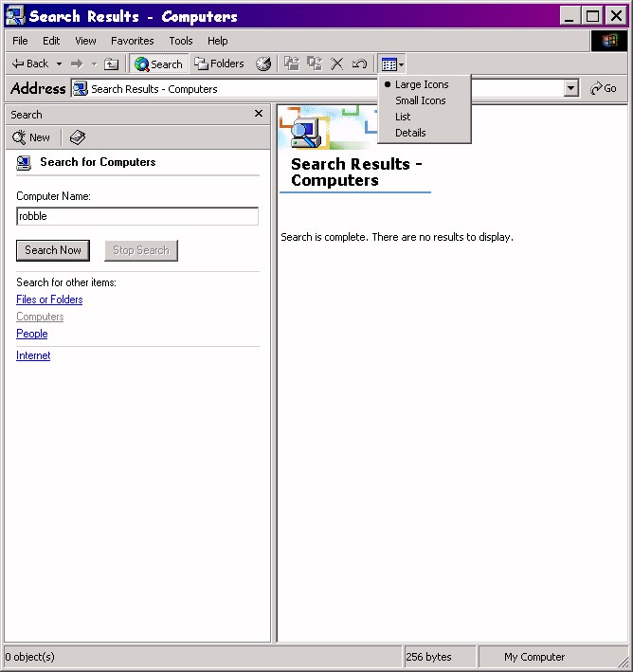Click the Search Now button
Screen dimensions: 633x672
point(53,250)
